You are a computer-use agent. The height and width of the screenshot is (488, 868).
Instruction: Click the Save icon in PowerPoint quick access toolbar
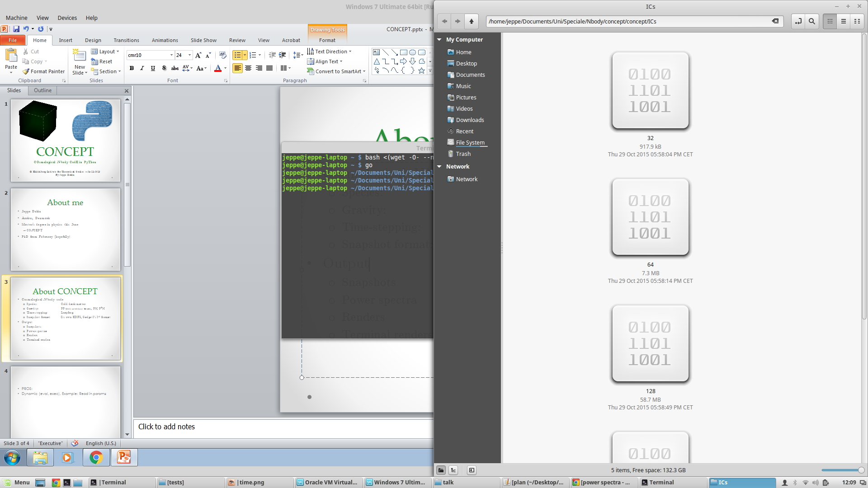16,29
